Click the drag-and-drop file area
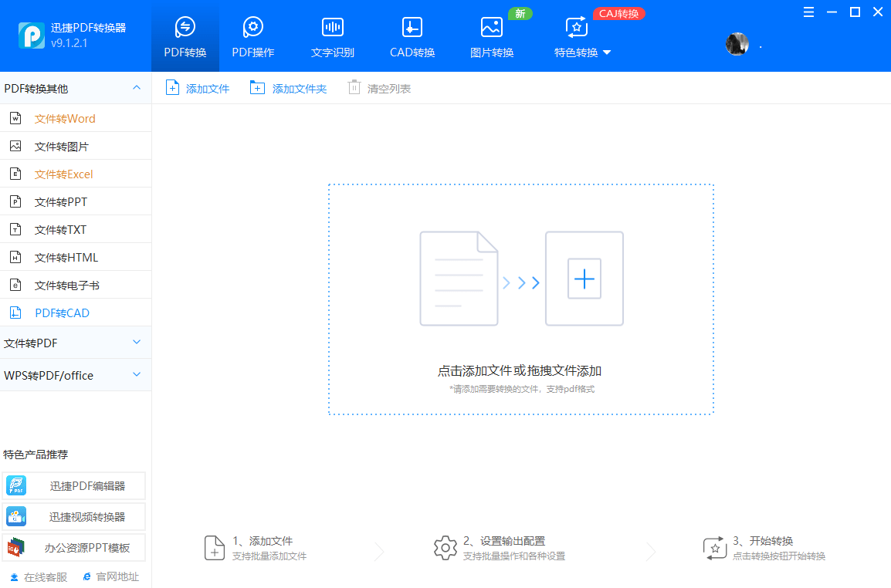Viewport: 891px width, 588px height. tap(521, 299)
